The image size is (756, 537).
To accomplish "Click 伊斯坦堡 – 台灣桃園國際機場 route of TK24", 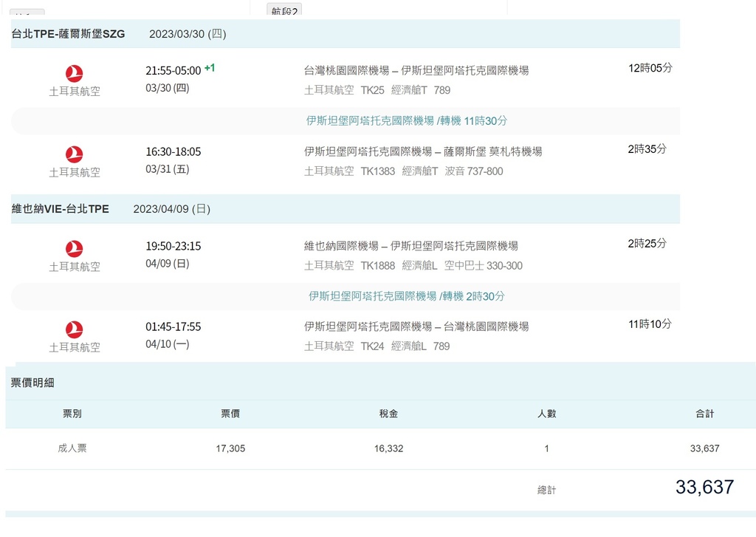I will click(416, 326).
